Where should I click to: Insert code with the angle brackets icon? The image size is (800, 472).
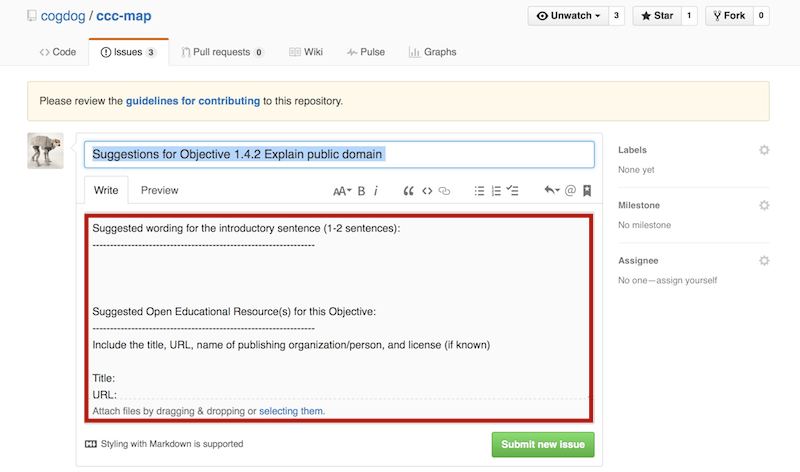click(x=427, y=191)
